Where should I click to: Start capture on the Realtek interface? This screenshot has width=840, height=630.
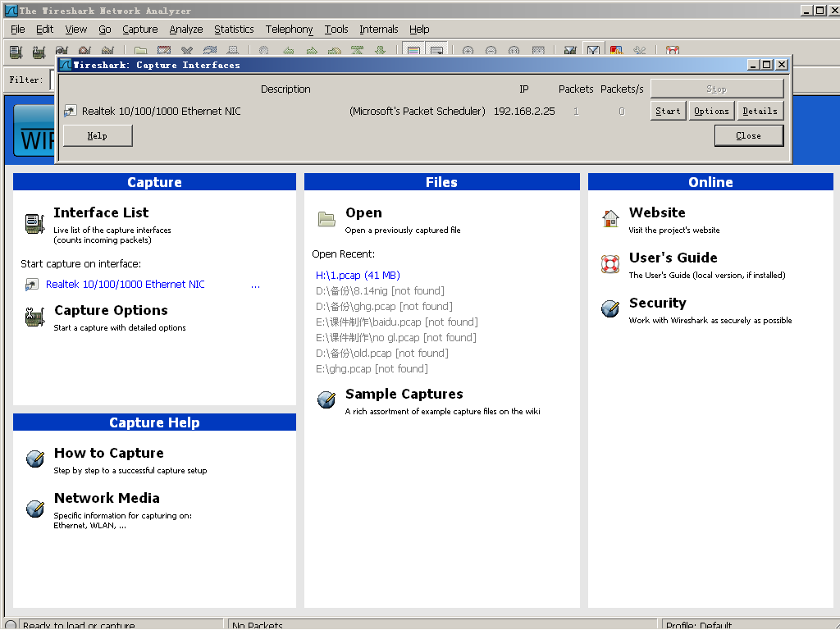pyautogui.click(x=668, y=111)
